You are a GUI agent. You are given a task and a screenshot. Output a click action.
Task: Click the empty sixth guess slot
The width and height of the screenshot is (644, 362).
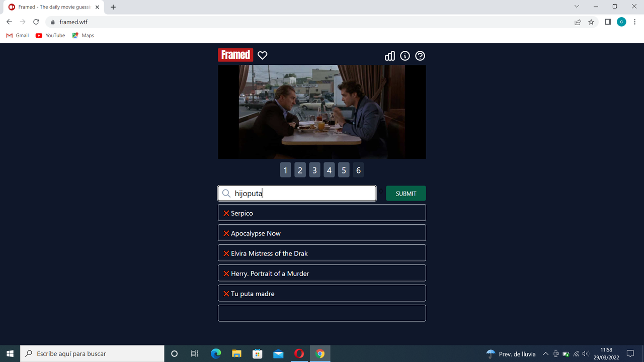point(322,313)
